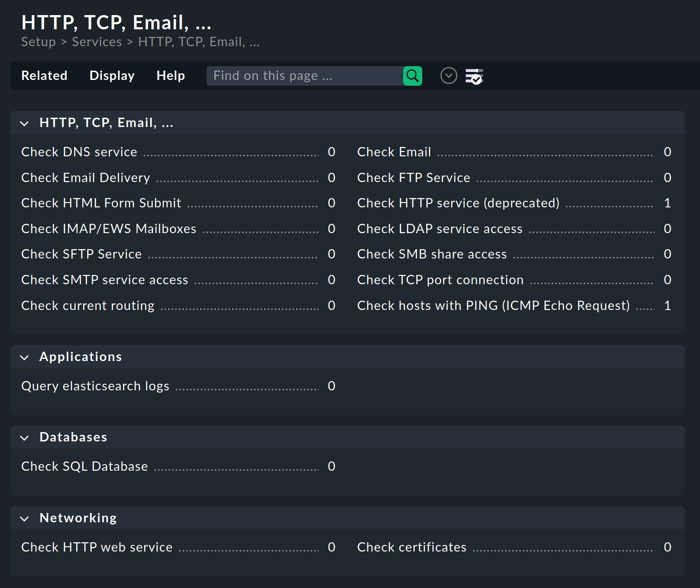Open Check hosts with PING ruleset
700x588 pixels.
[x=493, y=306]
